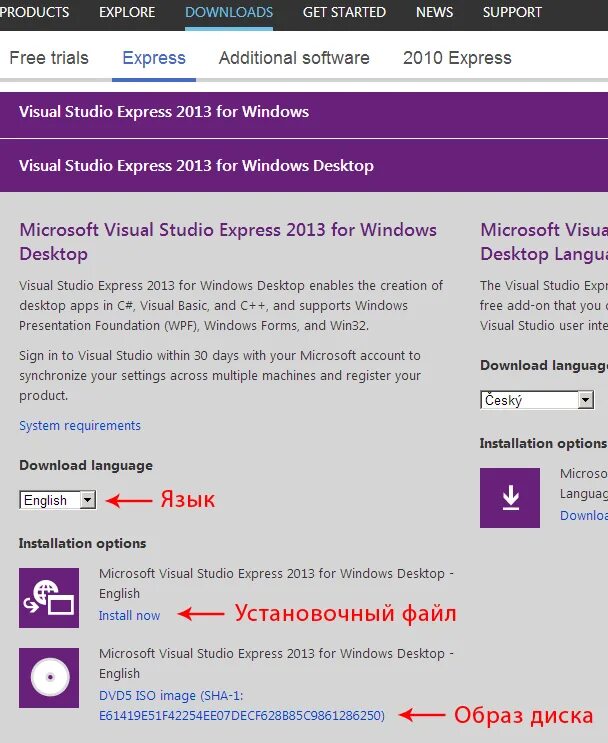Screen dimensions: 608x743
Task: Open the English download language dropdown
Action: point(58,500)
